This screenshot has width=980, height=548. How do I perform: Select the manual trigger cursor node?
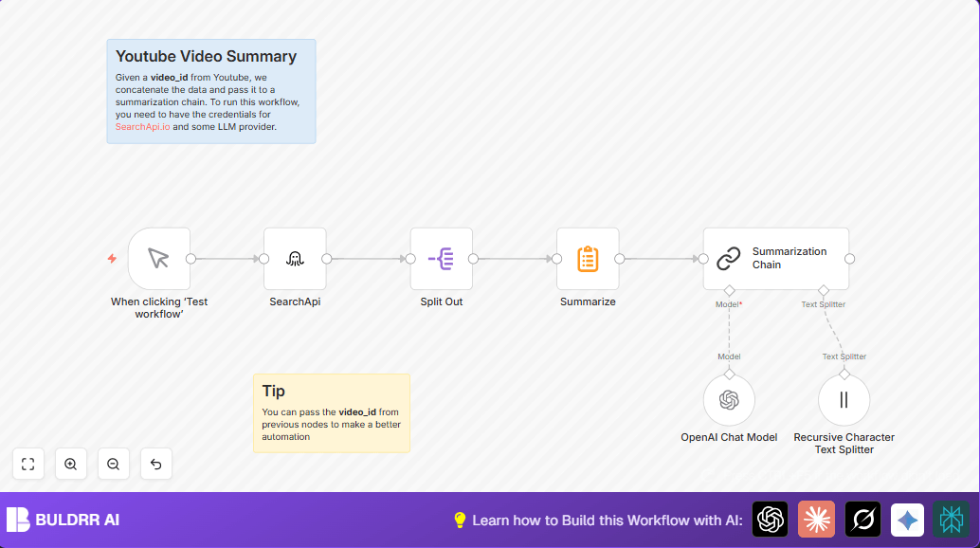[158, 259]
